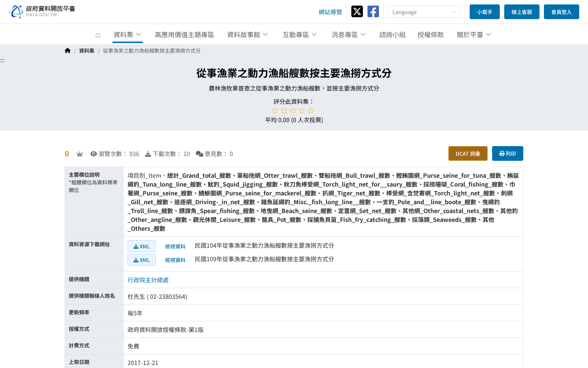Click the eye icon beside 瀏覽次數
This screenshot has width=588, height=368.
click(x=94, y=154)
